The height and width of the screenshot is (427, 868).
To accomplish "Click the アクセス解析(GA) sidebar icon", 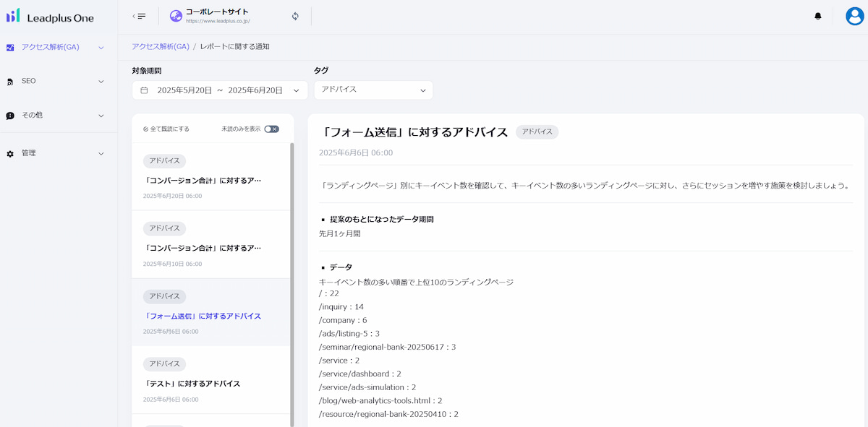I will (x=9, y=46).
